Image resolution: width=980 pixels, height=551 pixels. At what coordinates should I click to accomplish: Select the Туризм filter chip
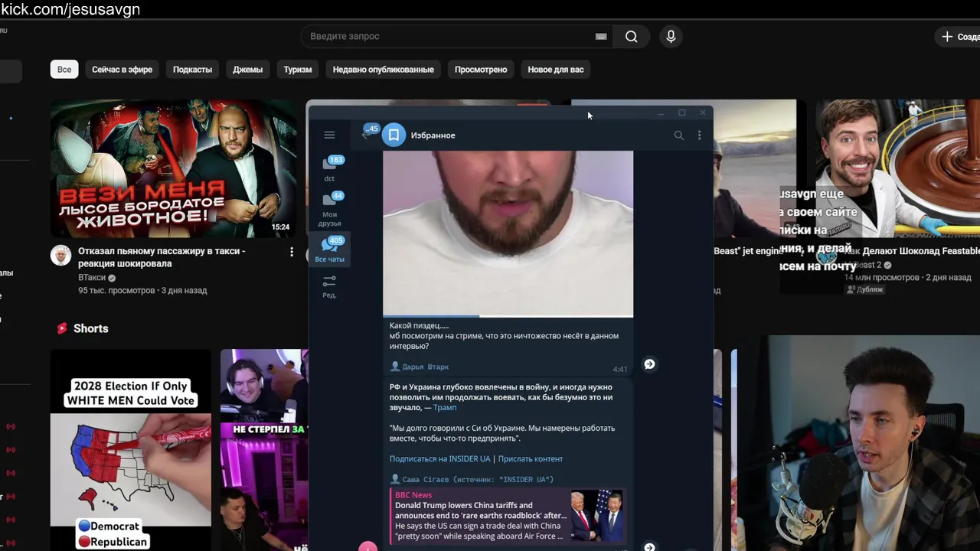point(298,69)
